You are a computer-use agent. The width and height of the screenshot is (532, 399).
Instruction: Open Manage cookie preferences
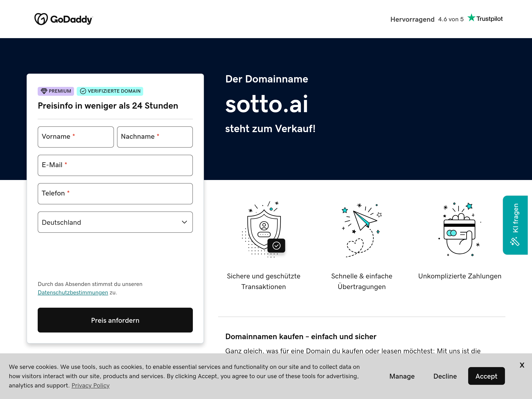pos(402,376)
